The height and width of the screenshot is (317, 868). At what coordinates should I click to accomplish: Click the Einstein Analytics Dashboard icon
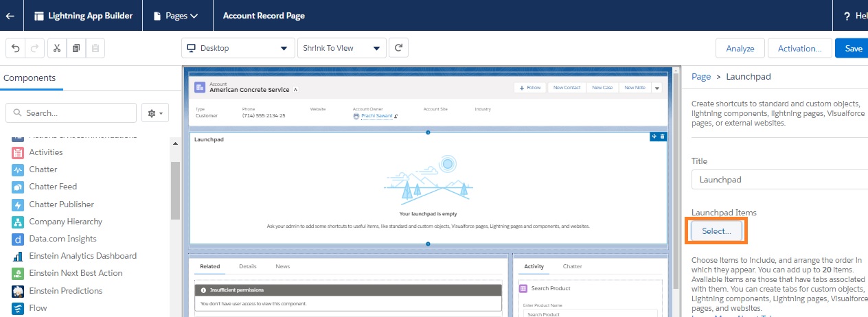18,256
